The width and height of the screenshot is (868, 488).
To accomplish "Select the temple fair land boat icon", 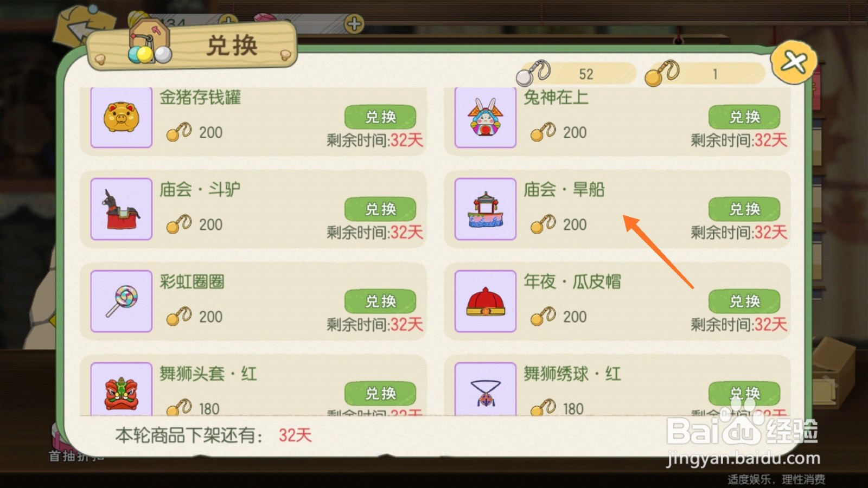I will click(x=486, y=209).
